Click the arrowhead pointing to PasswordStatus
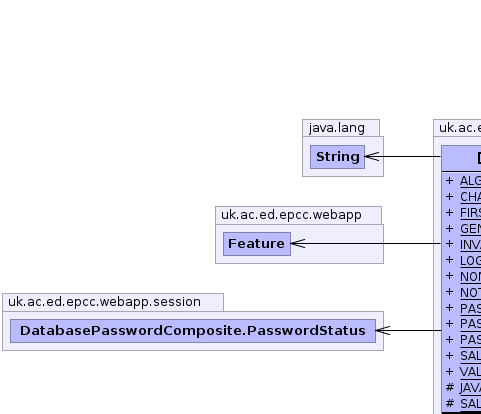Image resolution: width=481 pixels, height=414 pixels. pyautogui.click(x=383, y=330)
